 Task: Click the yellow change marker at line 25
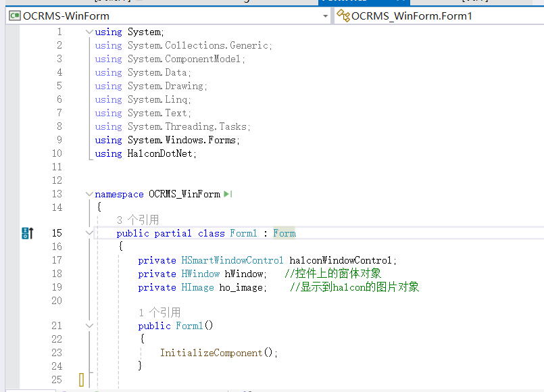tap(81, 380)
